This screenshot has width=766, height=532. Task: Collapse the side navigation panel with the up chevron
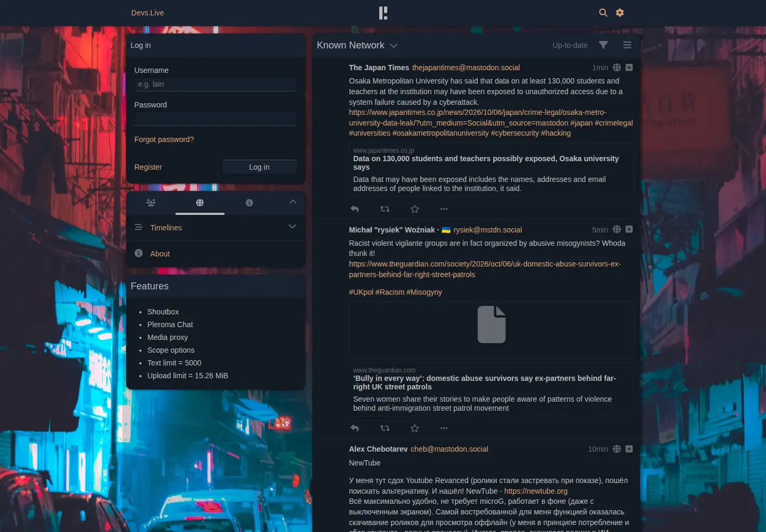(293, 202)
